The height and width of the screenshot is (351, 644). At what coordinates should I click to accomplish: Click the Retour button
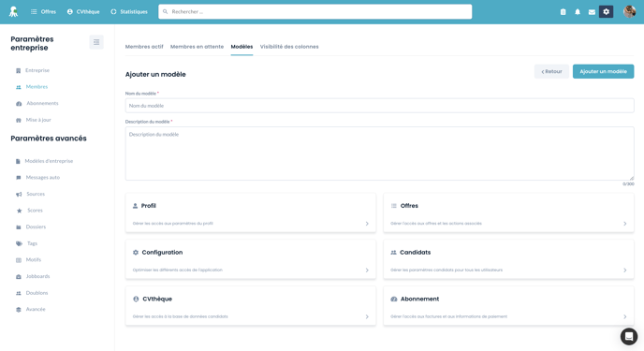(551, 71)
